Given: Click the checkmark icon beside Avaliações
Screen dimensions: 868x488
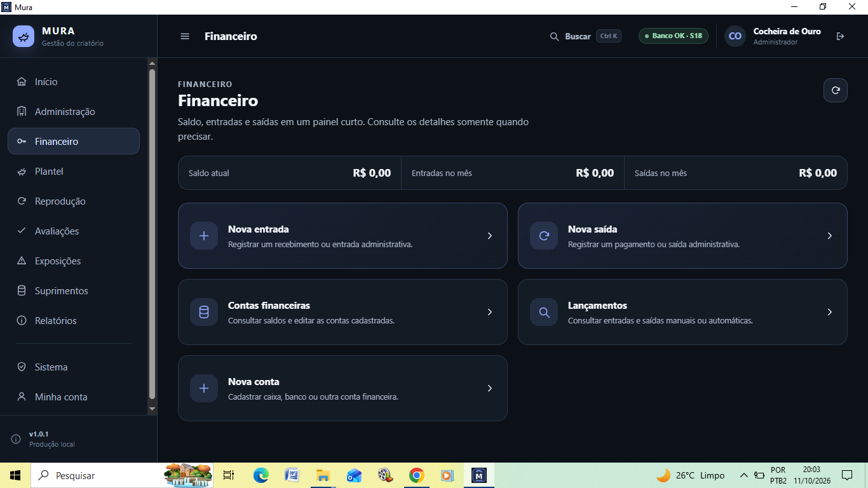Looking at the screenshot, I should pos(22,231).
